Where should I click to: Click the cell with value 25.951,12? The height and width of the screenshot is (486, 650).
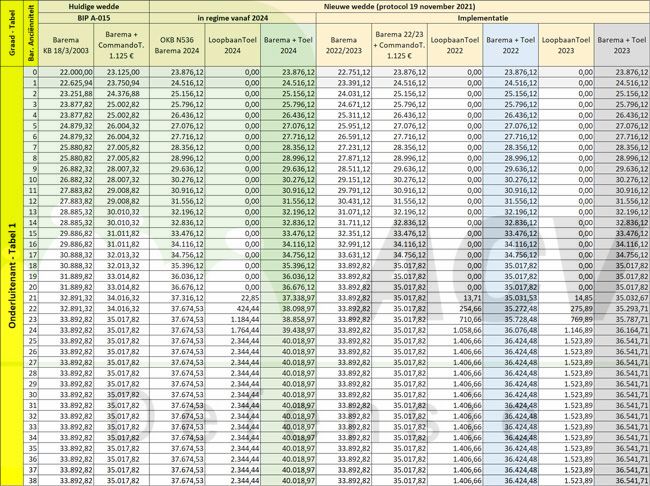(x=344, y=126)
